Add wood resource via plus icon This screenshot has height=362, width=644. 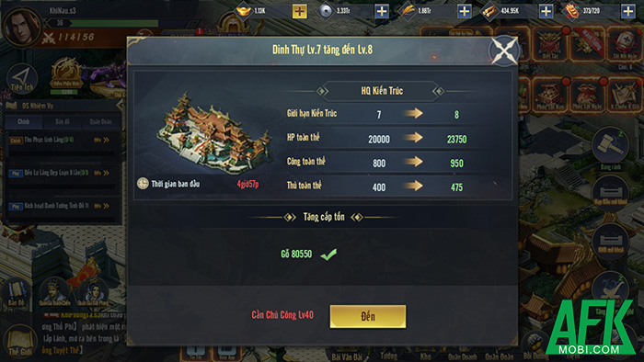click(546, 11)
